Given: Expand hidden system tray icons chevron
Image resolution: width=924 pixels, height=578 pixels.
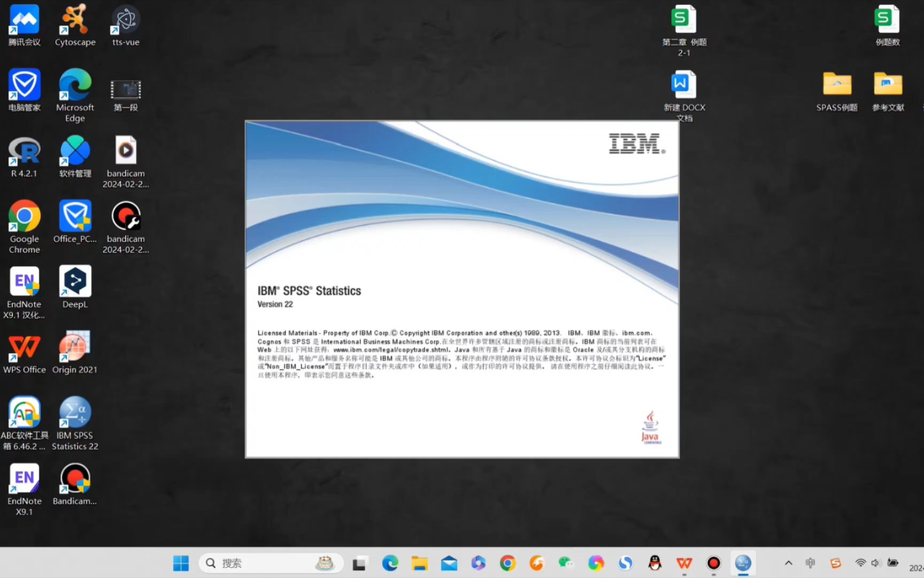Looking at the screenshot, I should [788, 563].
